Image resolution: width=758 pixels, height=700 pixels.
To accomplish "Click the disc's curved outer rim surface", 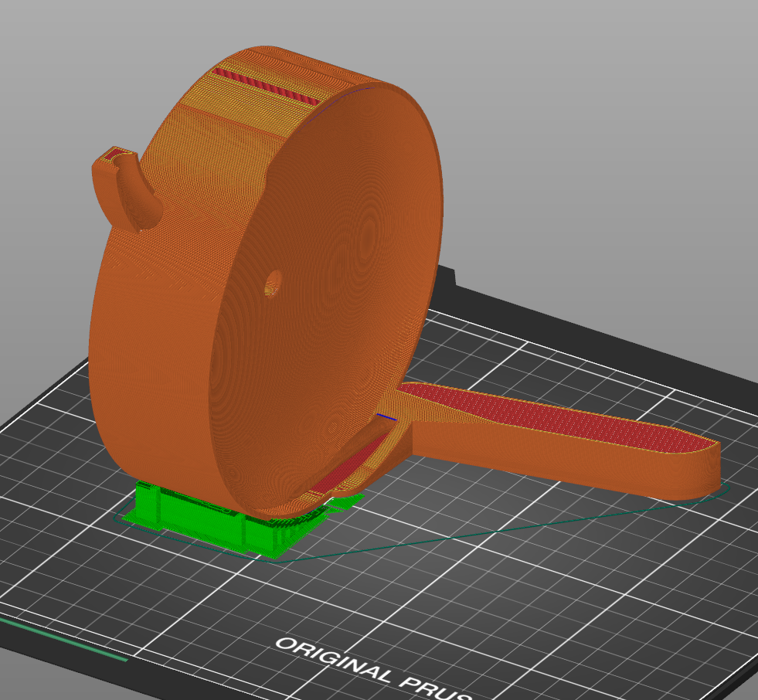I will point(155,309).
